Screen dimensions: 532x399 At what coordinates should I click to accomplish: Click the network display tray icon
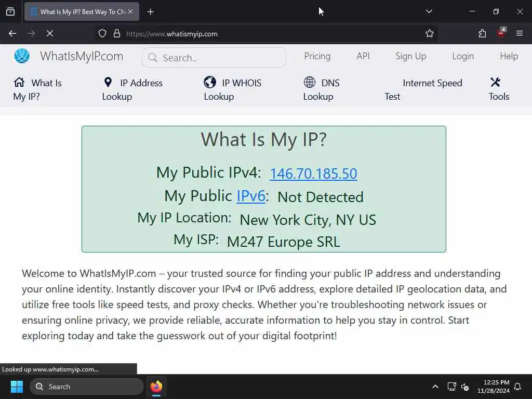click(451, 387)
